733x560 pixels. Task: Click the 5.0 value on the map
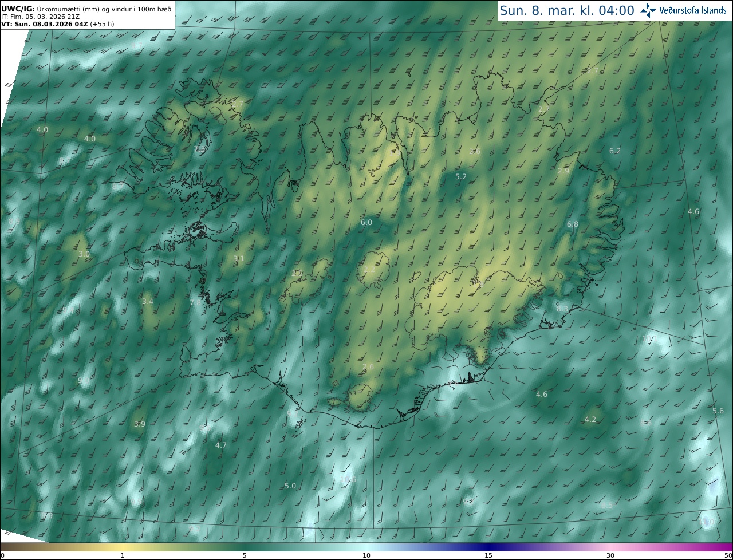[x=290, y=486]
